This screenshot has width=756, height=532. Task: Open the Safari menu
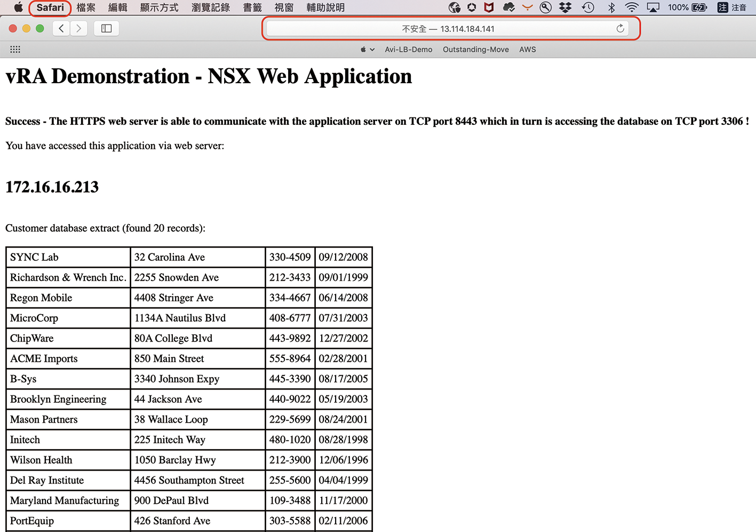50,7
